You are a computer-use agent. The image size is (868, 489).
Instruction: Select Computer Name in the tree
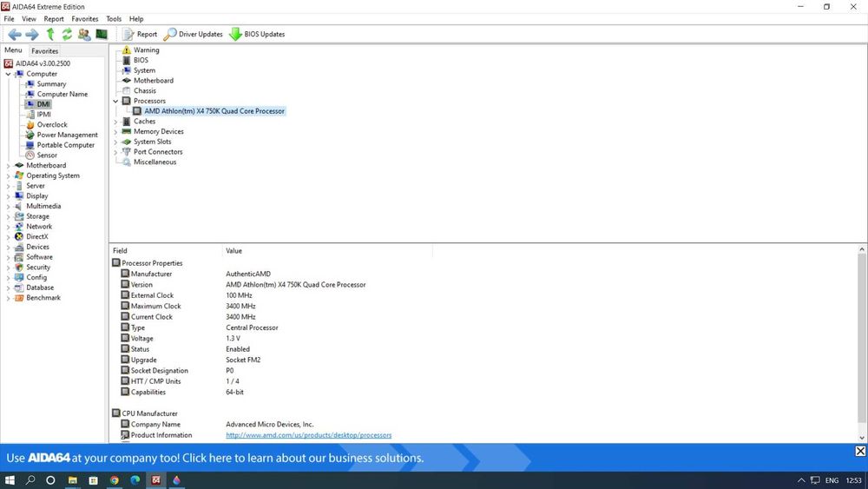(x=62, y=94)
